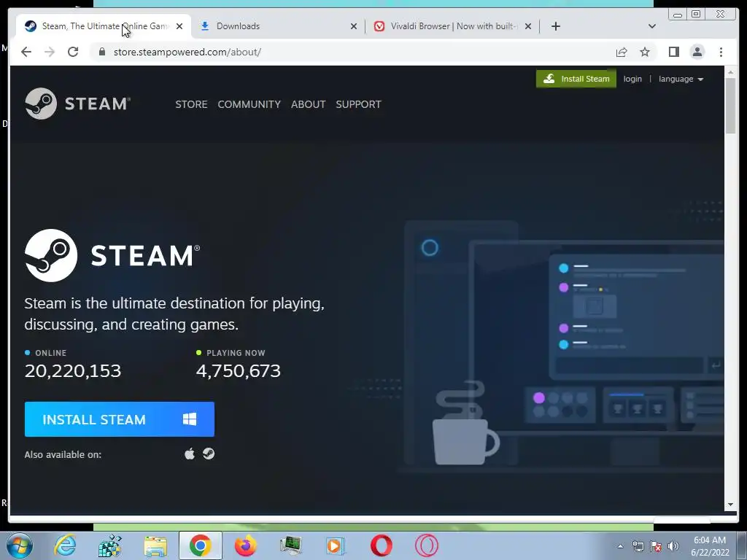The width and height of the screenshot is (747, 560).
Task: Open the language dropdown
Action: [x=681, y=79]
